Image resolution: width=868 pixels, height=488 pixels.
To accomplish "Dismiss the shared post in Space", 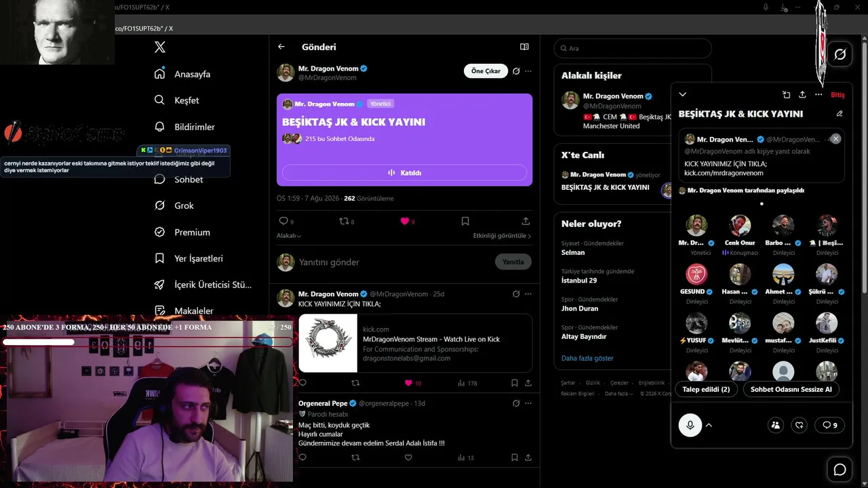I will tap(835, 139).
